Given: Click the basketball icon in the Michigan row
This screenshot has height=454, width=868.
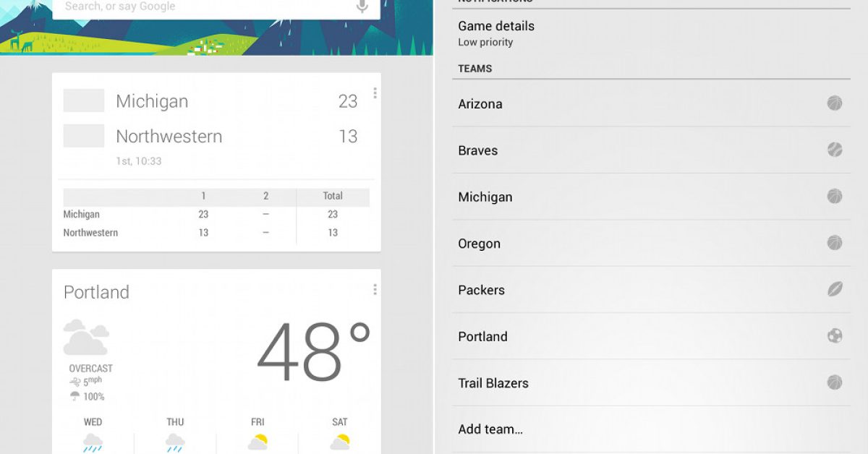Looking at the screenshot, I should click(x=835, y=196).
